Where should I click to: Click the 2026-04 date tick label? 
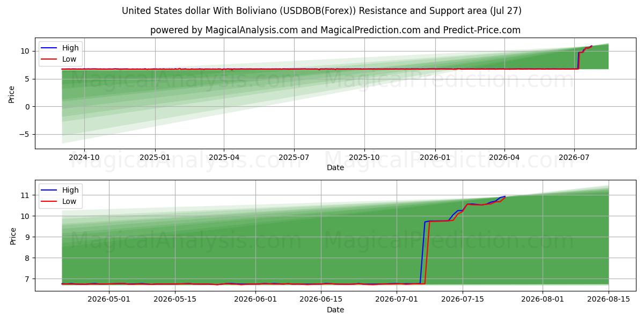pyautogui.click(x=504, y=158)
